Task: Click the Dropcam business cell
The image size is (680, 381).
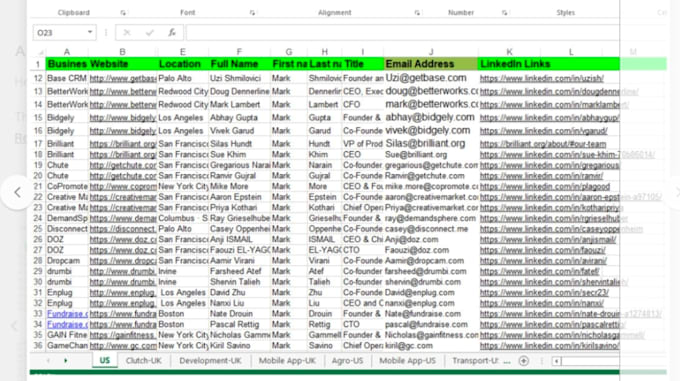Action: point(67,261)
